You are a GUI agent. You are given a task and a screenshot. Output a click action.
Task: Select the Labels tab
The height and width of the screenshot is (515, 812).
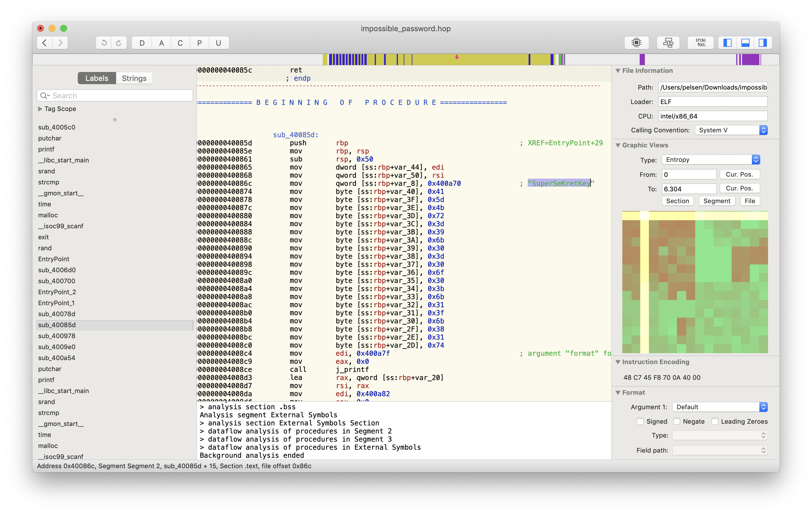pyautogui.click(x=97, y=78)
